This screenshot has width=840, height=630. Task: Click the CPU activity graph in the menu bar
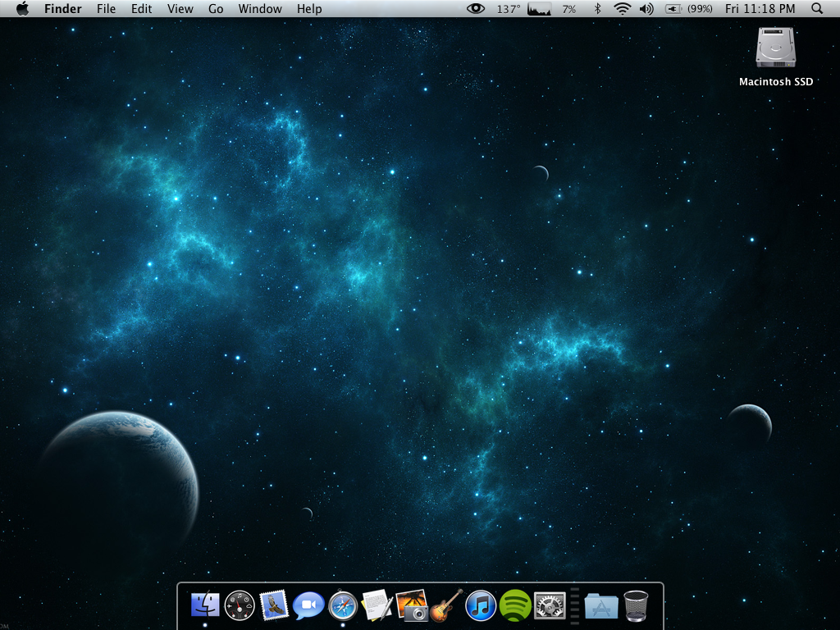540,8
